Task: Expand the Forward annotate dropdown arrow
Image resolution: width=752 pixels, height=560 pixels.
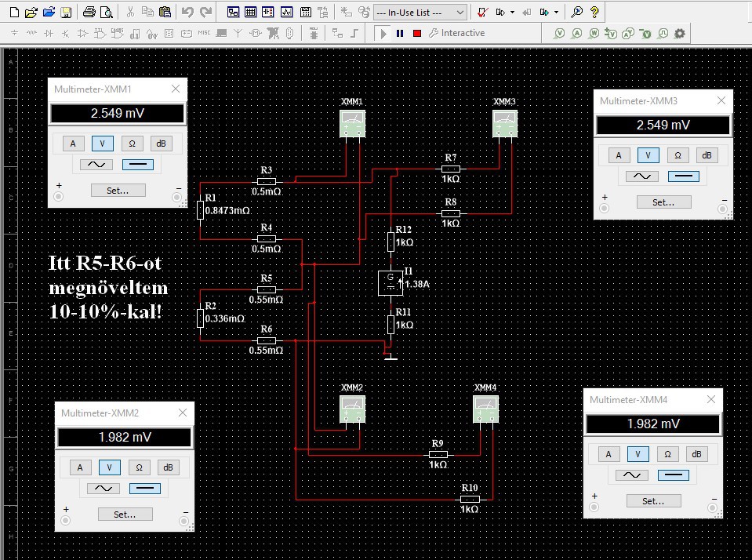Action: coord(556,13)
